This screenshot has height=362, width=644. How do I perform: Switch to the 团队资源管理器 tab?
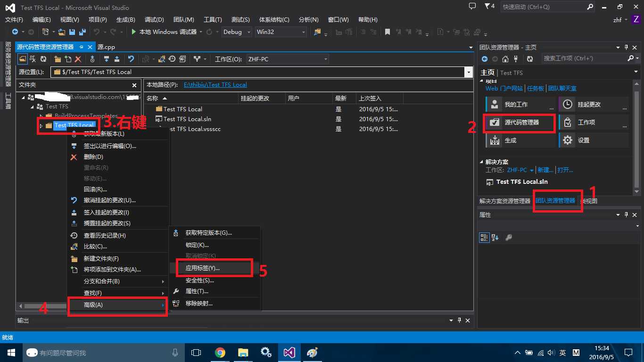555,201
